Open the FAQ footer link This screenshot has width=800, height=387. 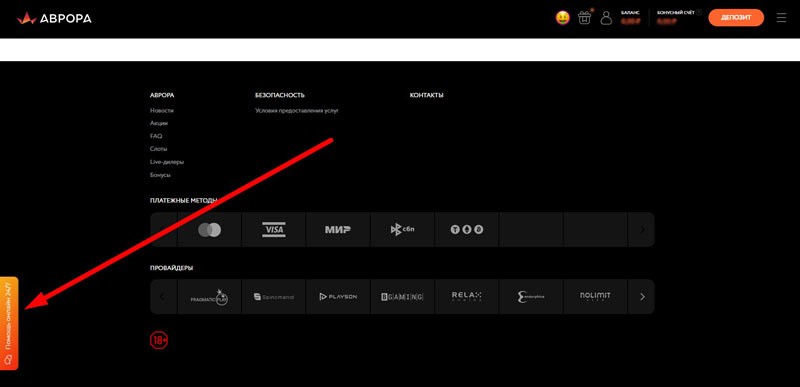(x=156, y=136)
